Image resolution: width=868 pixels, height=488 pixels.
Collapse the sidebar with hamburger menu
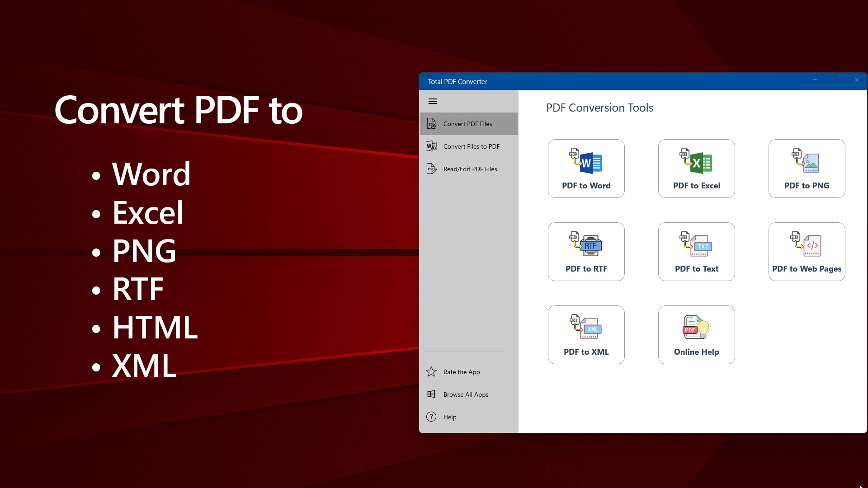pyautogui.click(x=432, y=101)
